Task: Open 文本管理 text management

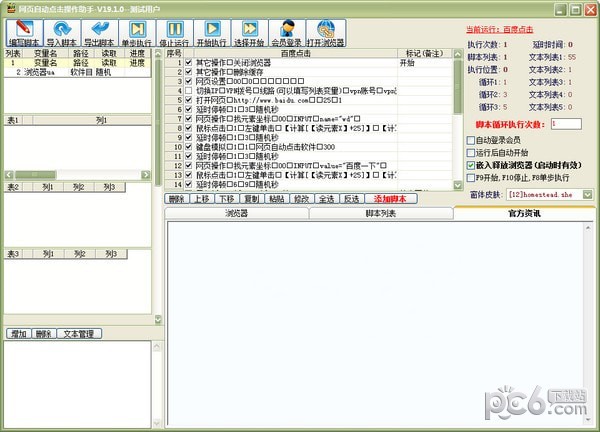Action: (x=79, y=334)
